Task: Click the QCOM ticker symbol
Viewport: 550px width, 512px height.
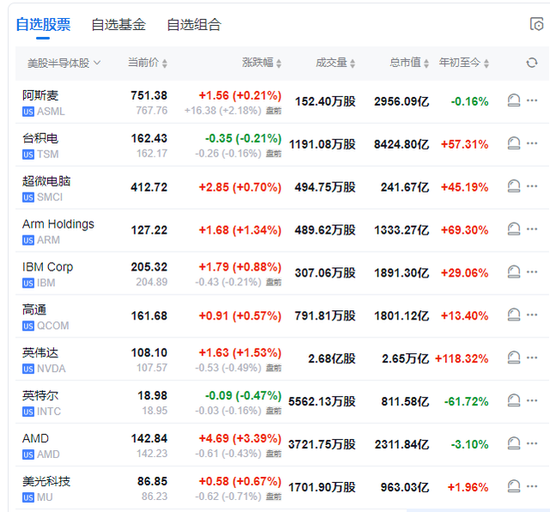Action: (x=53, y=326)
